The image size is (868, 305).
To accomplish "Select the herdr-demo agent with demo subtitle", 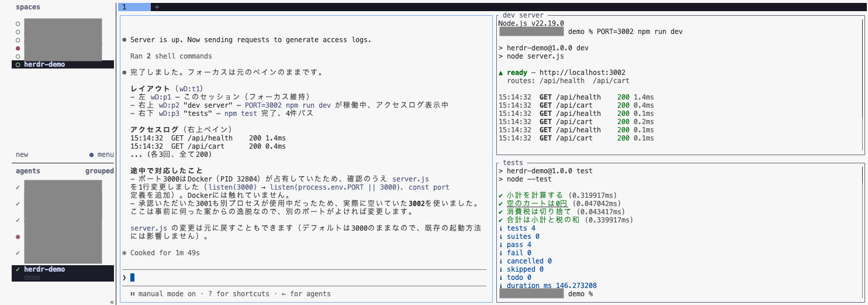I will point(63,273).
